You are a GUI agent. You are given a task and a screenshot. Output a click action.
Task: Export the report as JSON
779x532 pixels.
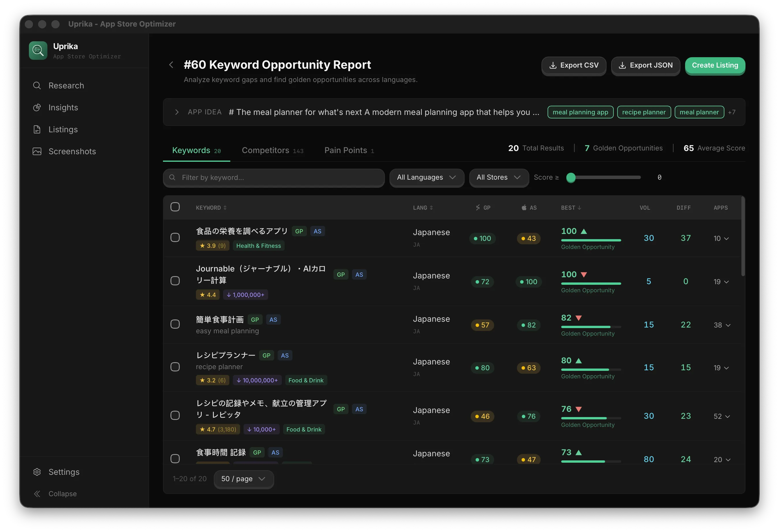645,65
